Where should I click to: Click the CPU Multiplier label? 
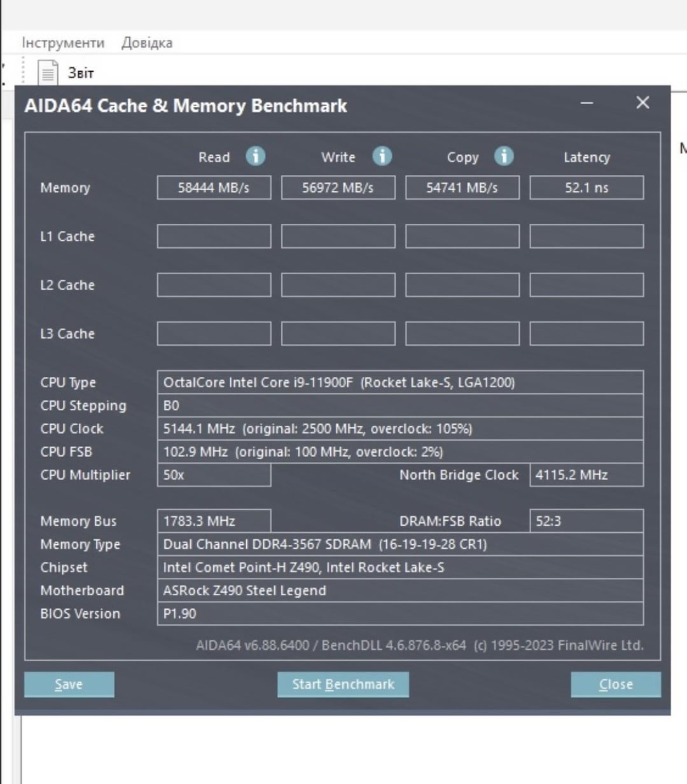click(x=85, y=475)
